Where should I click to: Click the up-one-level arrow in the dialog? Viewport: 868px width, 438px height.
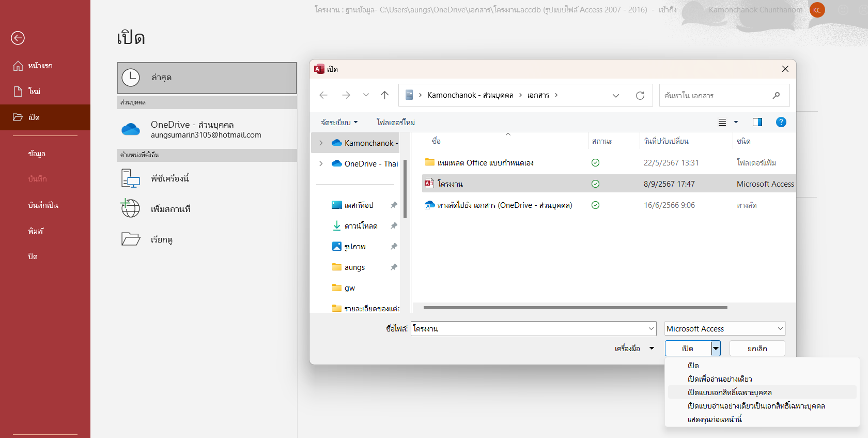(384, 95)
